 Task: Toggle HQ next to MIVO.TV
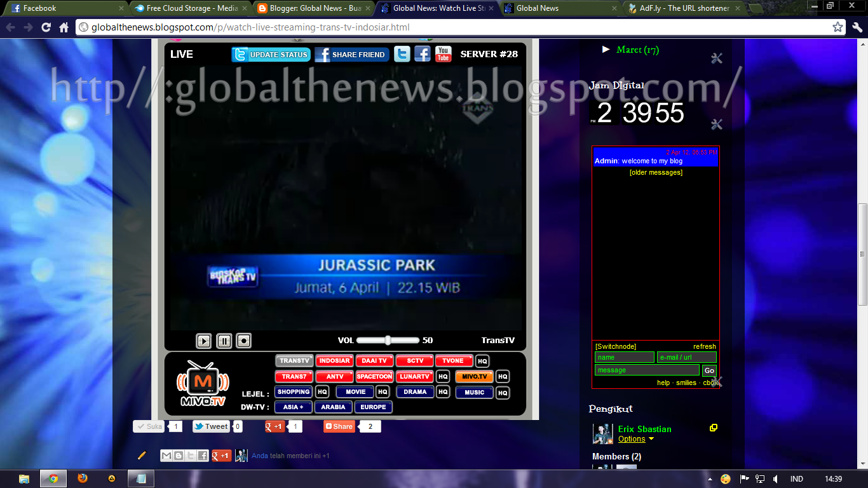(x=503, y=377)
